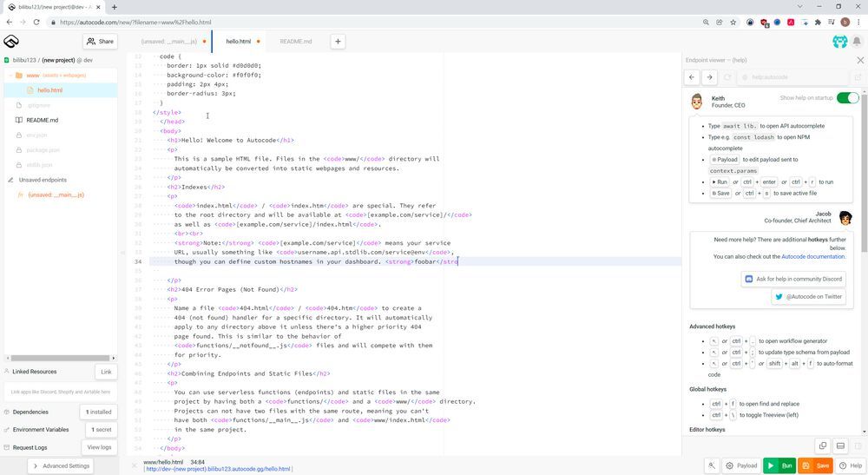This screenshot has height=475, width=868.
Task: Open the hello.html preview URL link
Action: [x=218, y=469]
